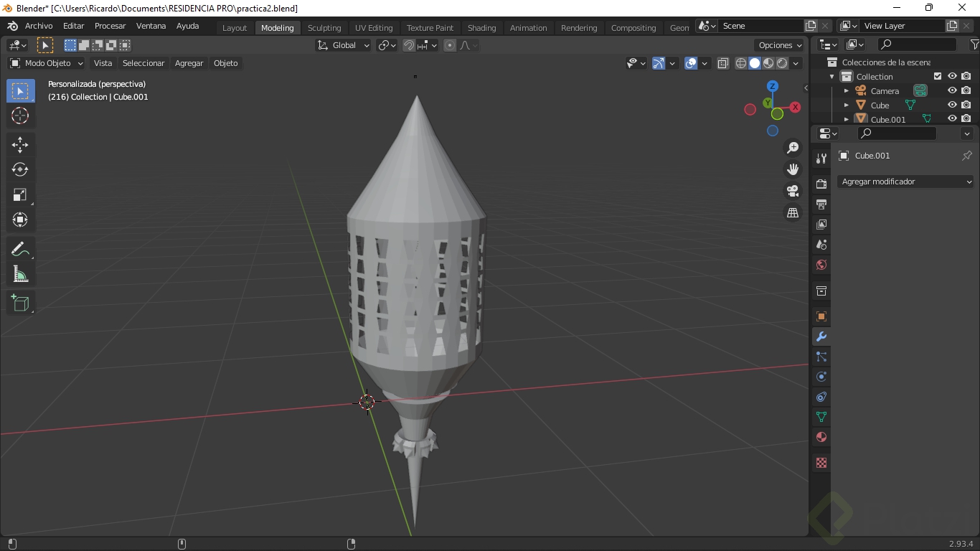Switch to the UV Editing workspace tab
980x551 pixels.
point(374,28)
